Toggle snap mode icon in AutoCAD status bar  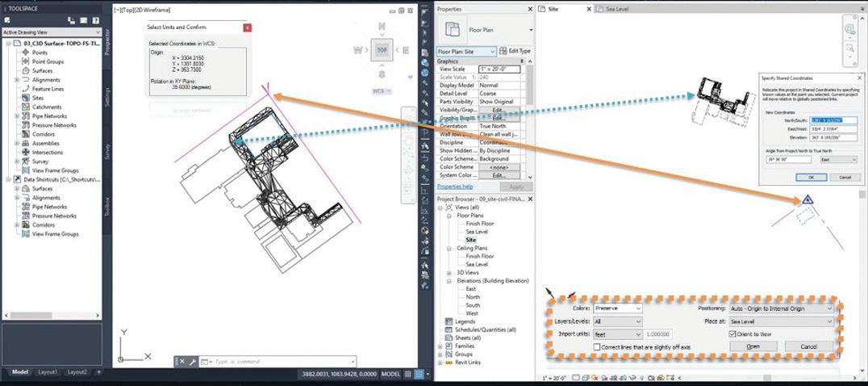point(419,375)
